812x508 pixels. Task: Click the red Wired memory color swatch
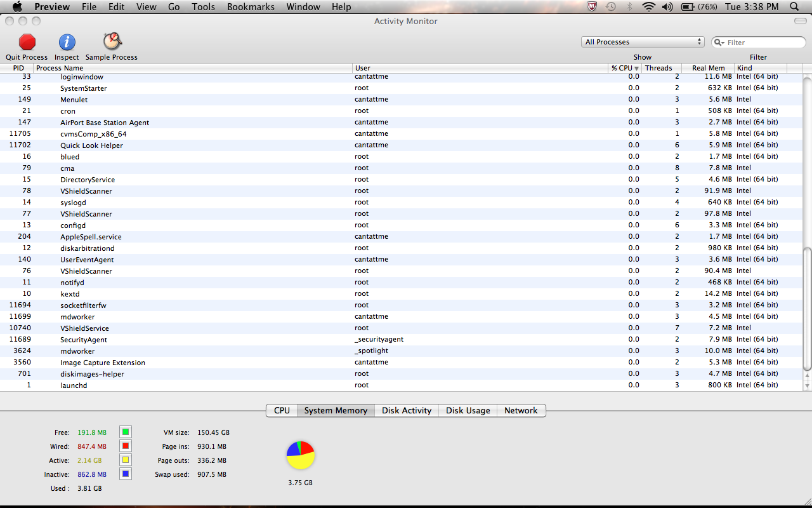(126, 446)
